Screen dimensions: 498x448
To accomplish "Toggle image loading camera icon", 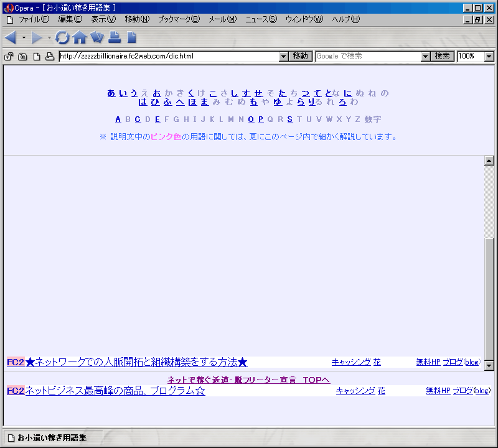I will tap(22, 57).
